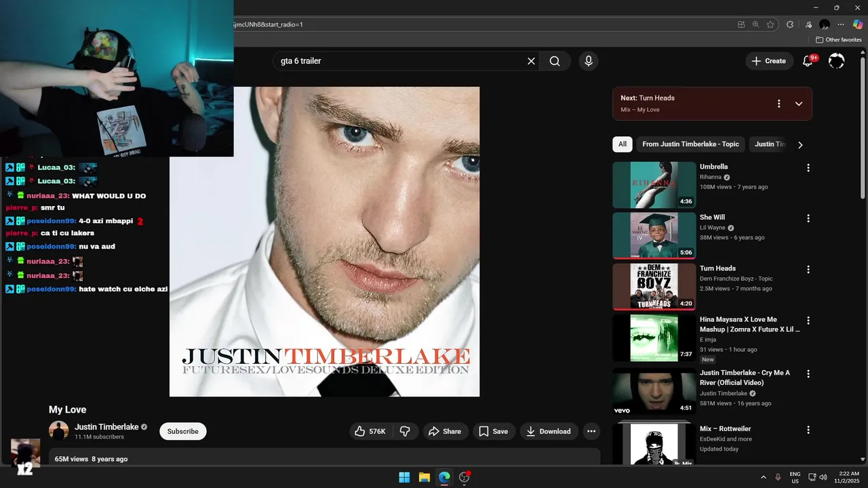Open the network tray icon
The height and width of the screenshot is (488, 868).
[x=812, y=477]
